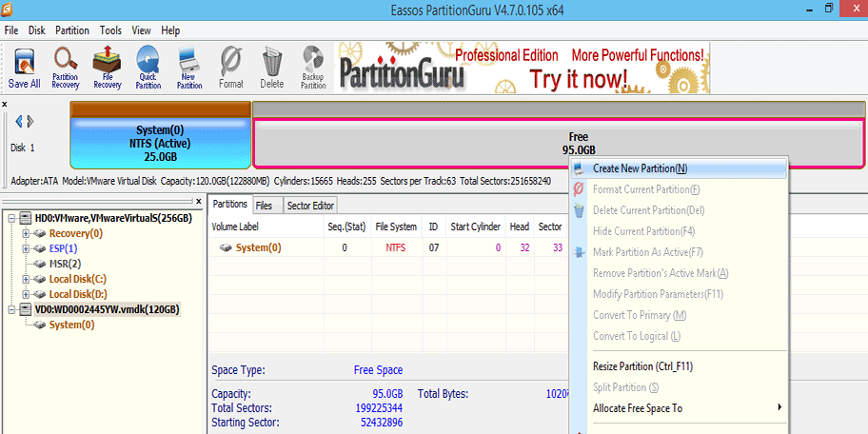Viewport: 868px width, 434px height.
Task: Expand the Recovery(0) tree node
Action: click(x=26, y=233)
